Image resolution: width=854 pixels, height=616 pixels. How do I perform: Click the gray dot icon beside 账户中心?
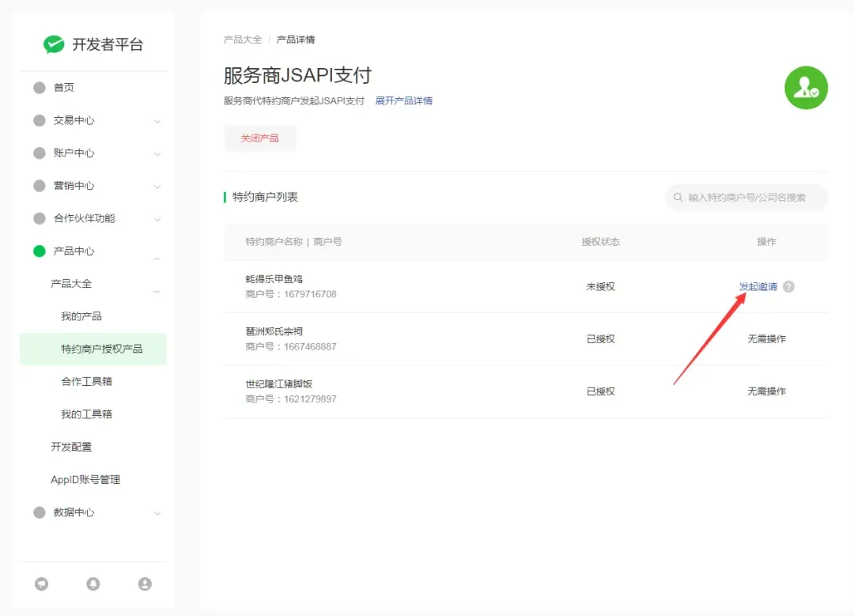(x=40, y=153)
